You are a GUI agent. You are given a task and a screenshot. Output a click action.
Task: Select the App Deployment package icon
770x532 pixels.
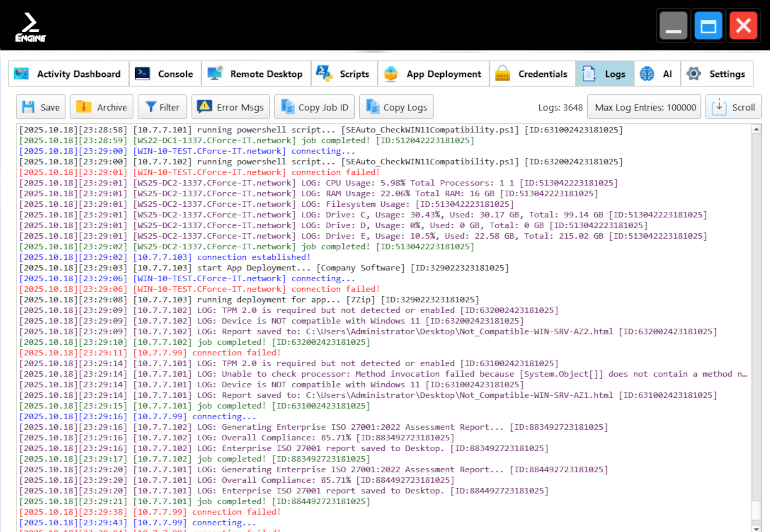[391, 74]
